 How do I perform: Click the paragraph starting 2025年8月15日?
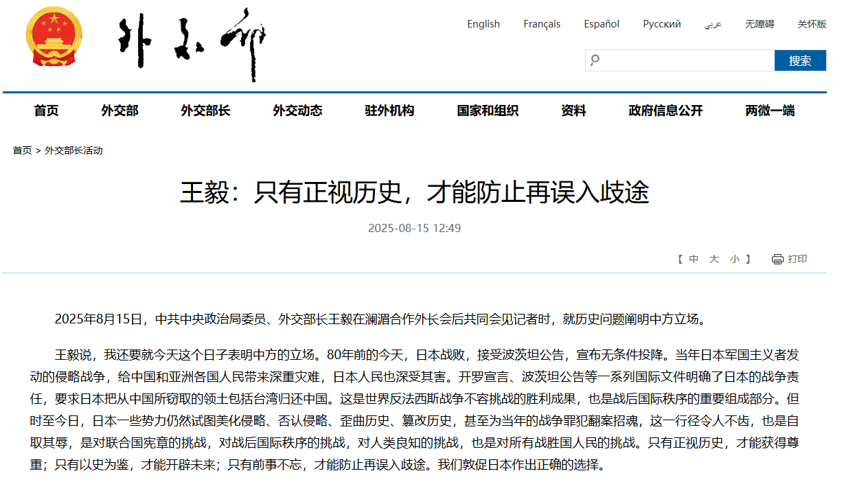pos(380,319)
